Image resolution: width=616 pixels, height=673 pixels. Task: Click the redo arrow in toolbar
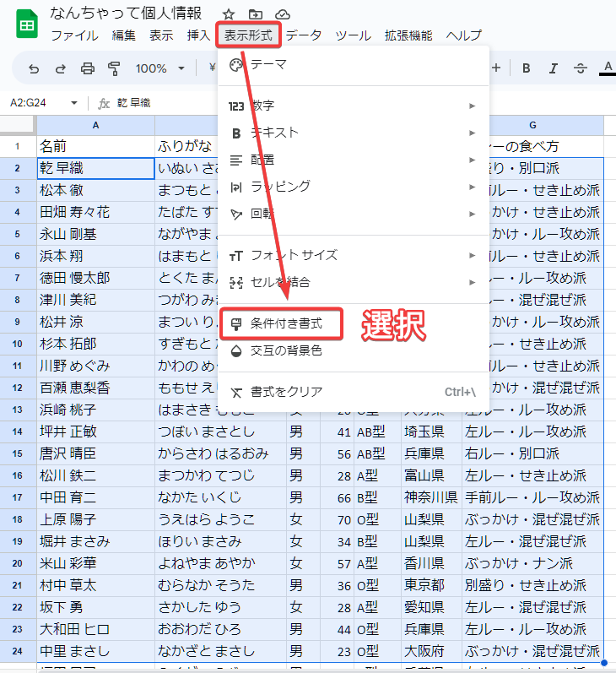click(60, 68)
